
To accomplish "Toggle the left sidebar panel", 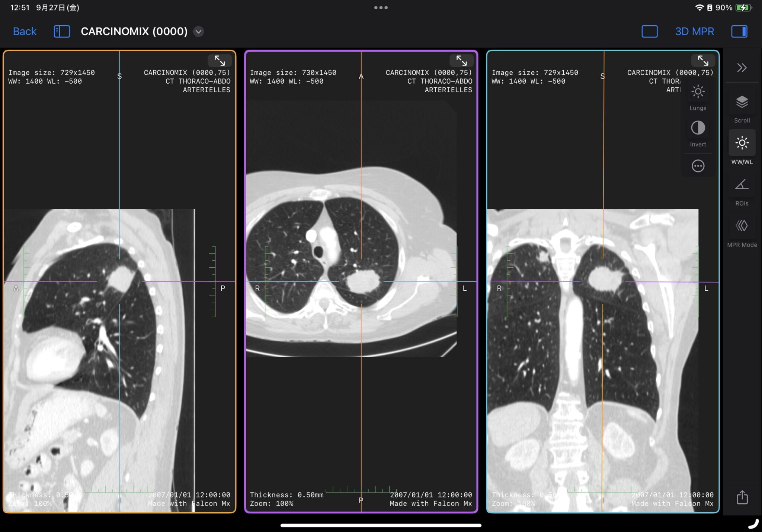I will click(62, 32).
